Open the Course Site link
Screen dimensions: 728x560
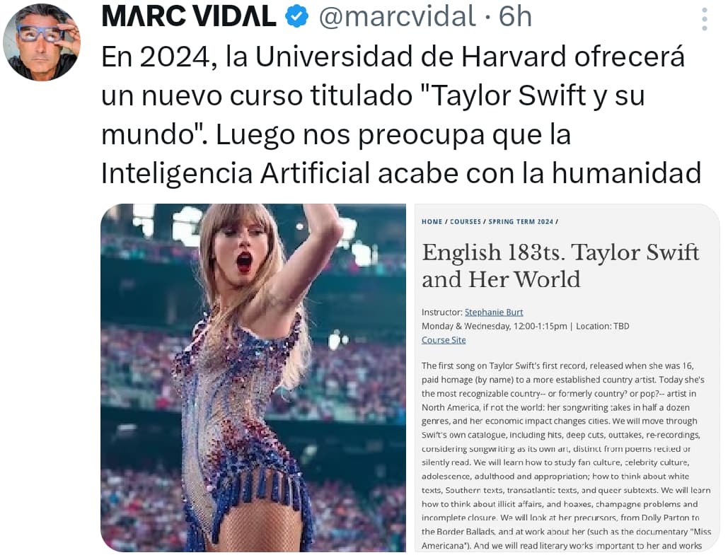click(x=444, y=340)
